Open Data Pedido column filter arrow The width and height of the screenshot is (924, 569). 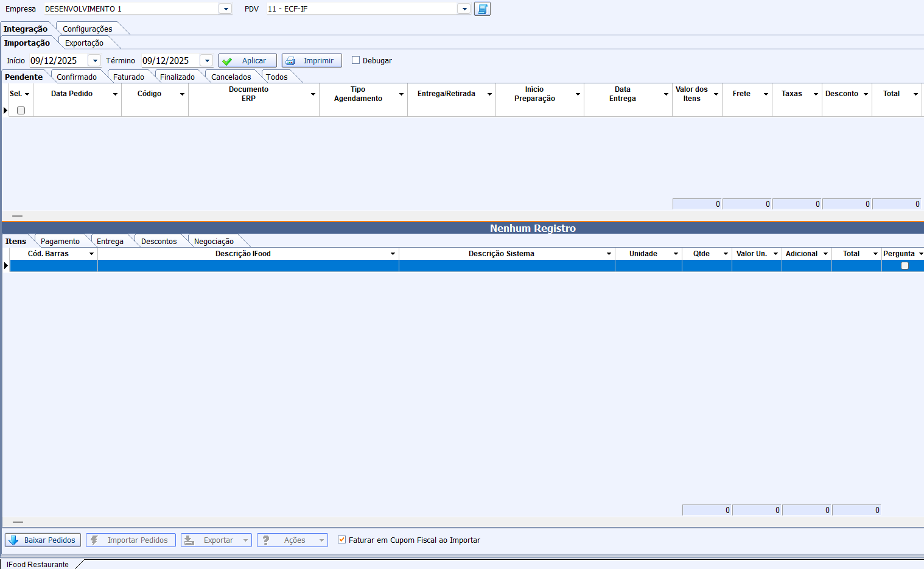[x=115, y=94]
